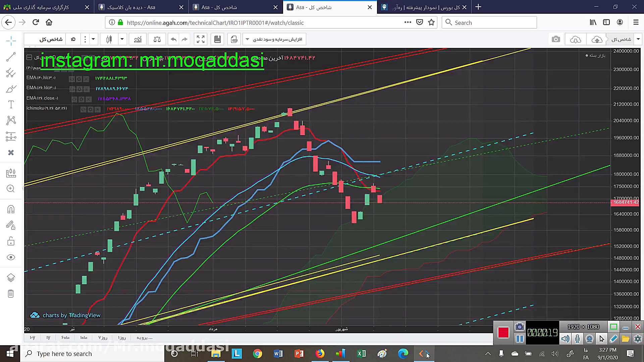Select the trend line drawing tool
This screenshot has height=362, width=644.
click(x=11, y=57)
